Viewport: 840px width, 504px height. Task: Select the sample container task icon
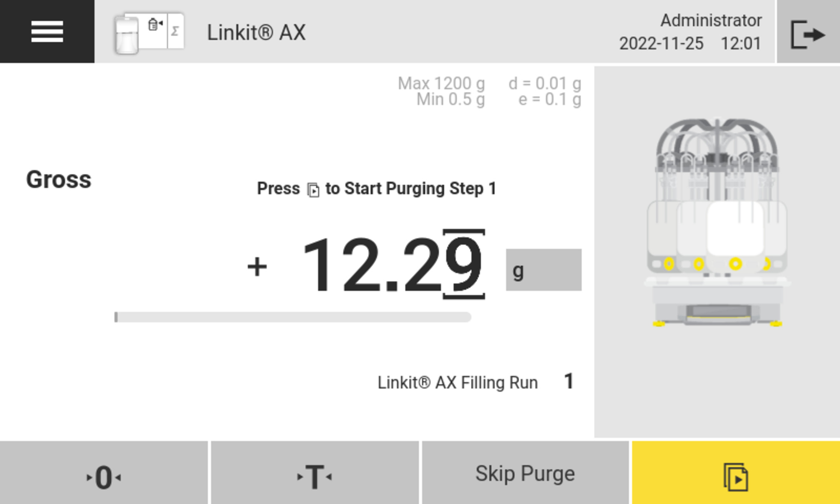point(126,34)
